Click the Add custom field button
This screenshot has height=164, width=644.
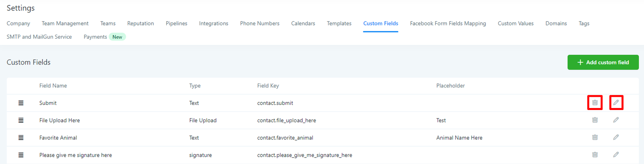coord(603,62)
